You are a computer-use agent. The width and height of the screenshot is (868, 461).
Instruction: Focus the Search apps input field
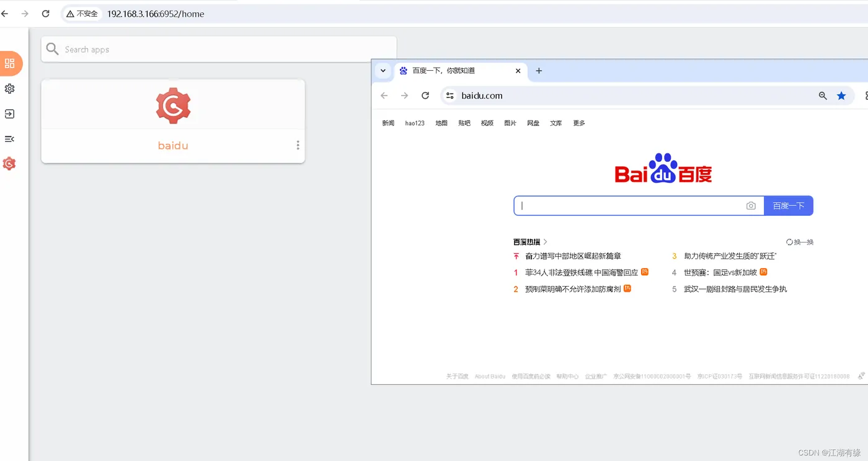[219, 49]
